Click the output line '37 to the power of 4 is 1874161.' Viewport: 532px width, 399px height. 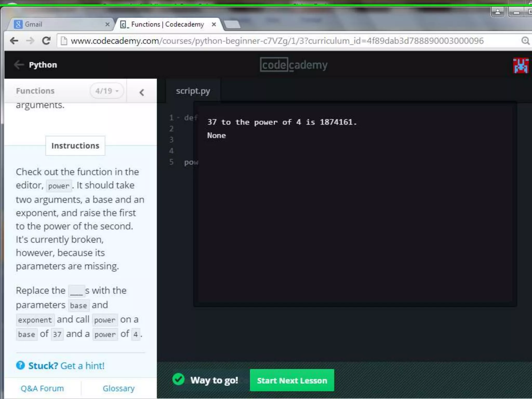pyautogui.click(x=282, y=122)
